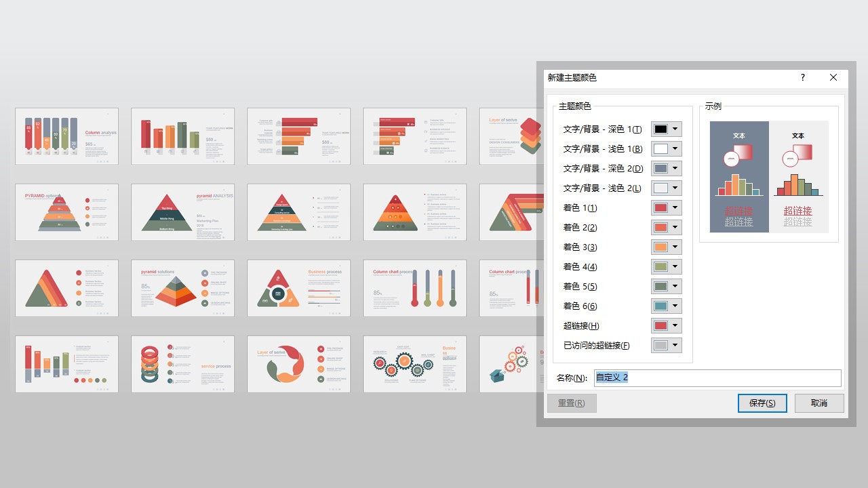Open 着色 1 color dropdown
This screenshot has height=488, width=868.
coord(667,208)
